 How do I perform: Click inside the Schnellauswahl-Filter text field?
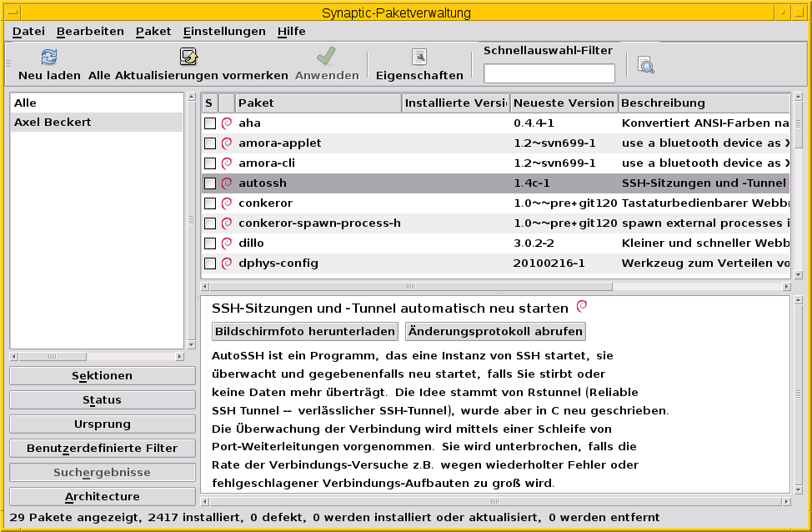549,73
